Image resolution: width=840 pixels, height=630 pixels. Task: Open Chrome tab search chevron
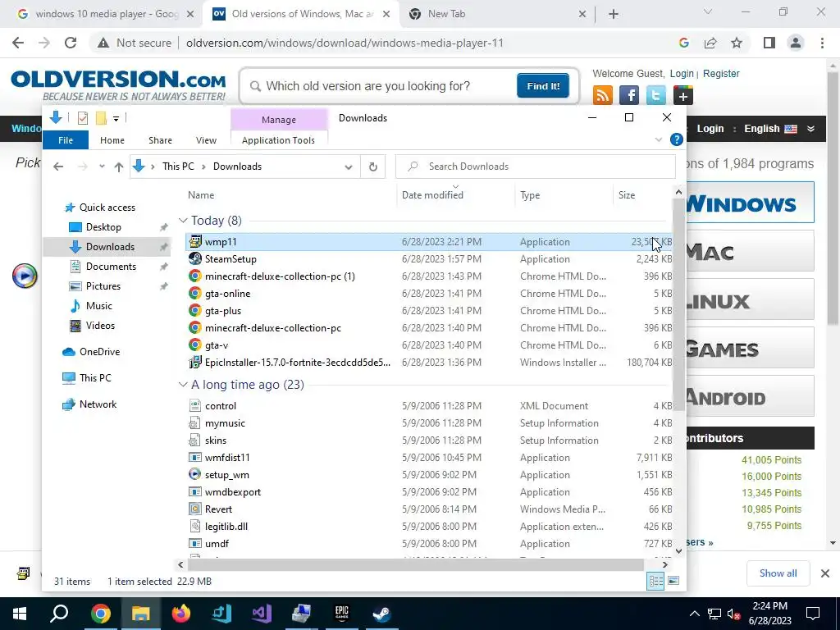coord(708,11)
